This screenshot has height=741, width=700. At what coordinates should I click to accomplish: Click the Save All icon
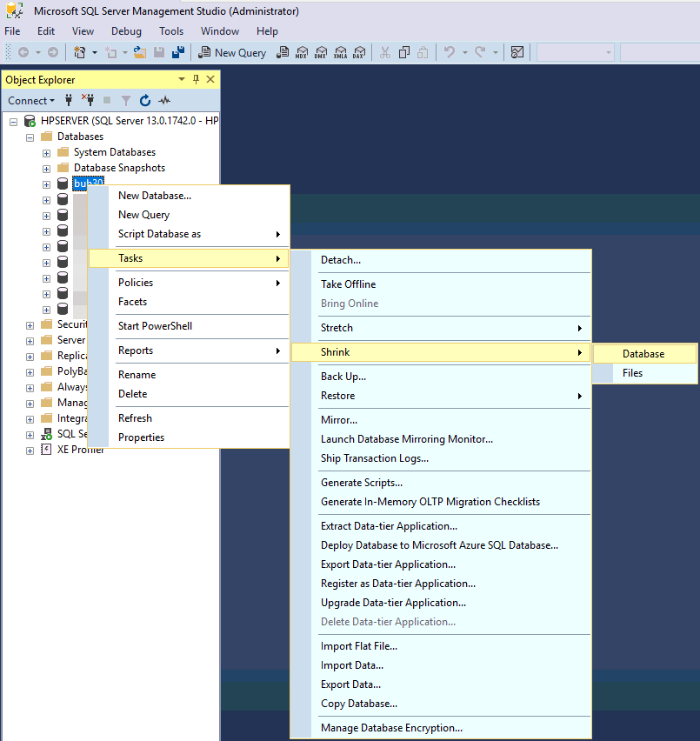[177, 51]
